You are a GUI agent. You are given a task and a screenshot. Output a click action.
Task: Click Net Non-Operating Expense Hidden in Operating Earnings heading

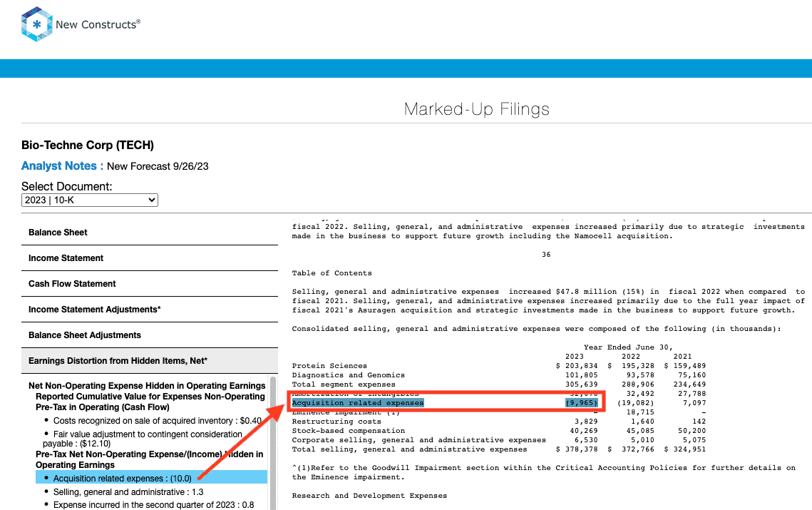pos(147,386)
